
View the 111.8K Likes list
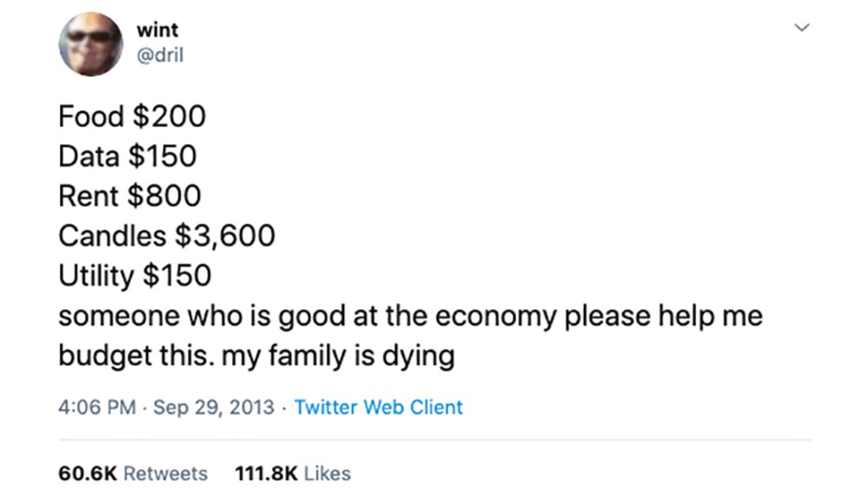[293, 474]
